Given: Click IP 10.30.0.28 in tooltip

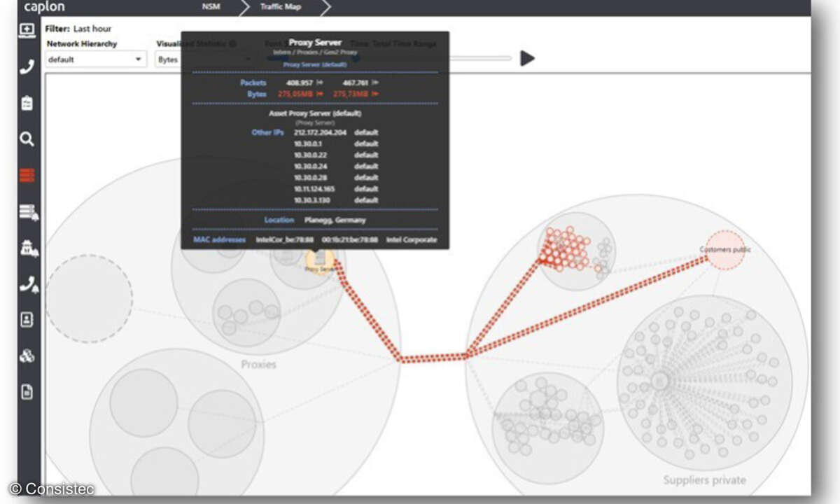Looking at the screenshot, I should [x=310, y=178].
